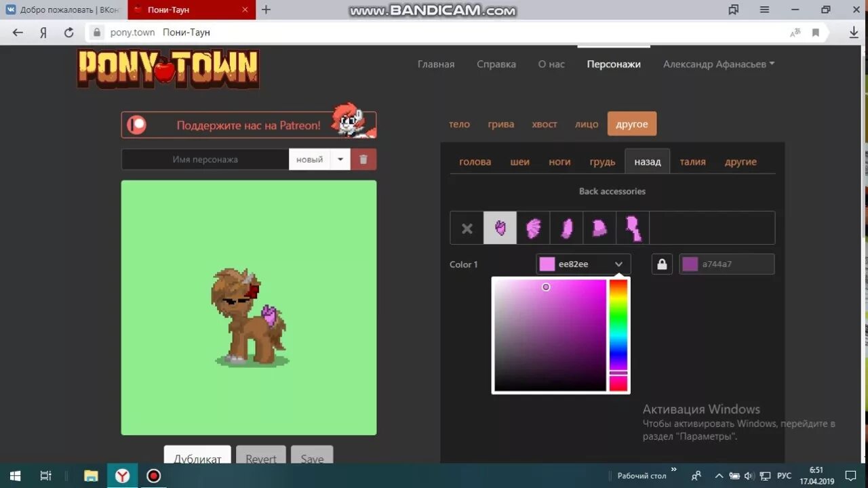Image resolution: width=868 pixels, height=488 pixels.
Task: Select the fourth back accessory icon
Action: (x=600, y=228)
